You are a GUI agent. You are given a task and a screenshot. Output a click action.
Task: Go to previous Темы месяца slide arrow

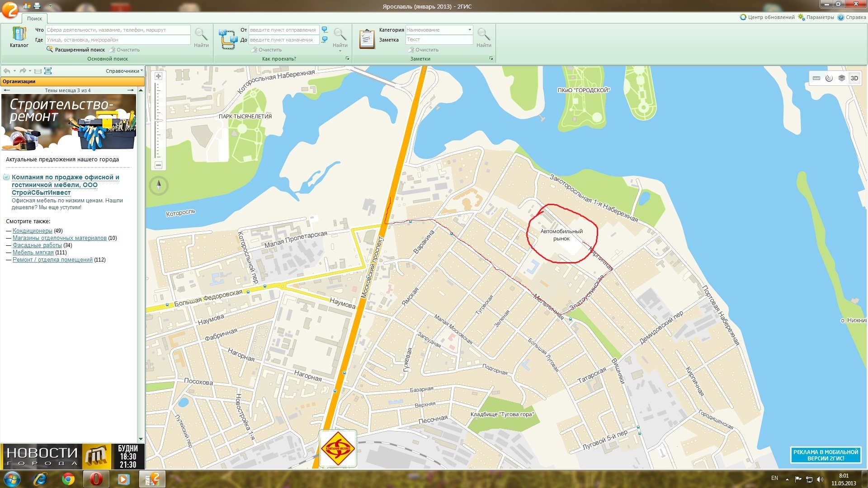tap(7, 90)
